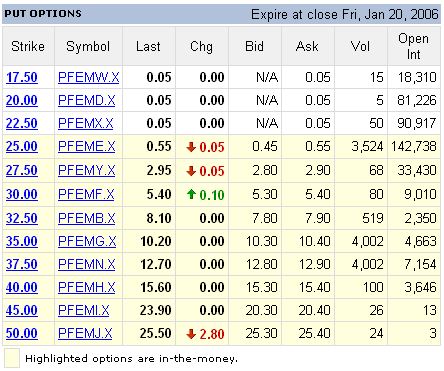444x371 pixels.
Task: Open the 27.50 strike link
Action: 22,170
